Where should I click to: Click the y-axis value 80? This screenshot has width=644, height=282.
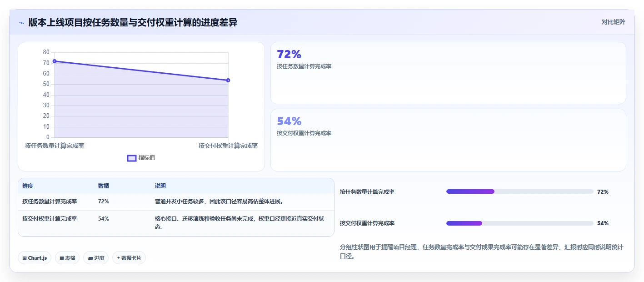click(46, 52)
